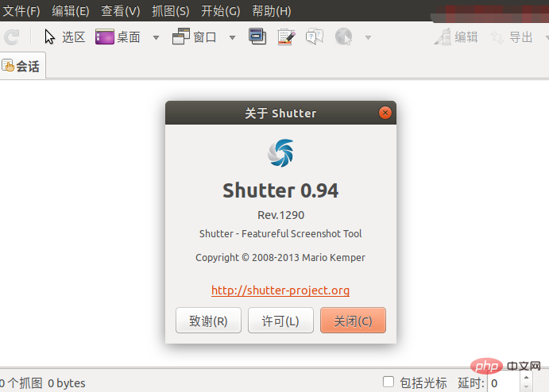
Task: Click the Shutter logo in about dialog
Action: (x=280, y=153)
